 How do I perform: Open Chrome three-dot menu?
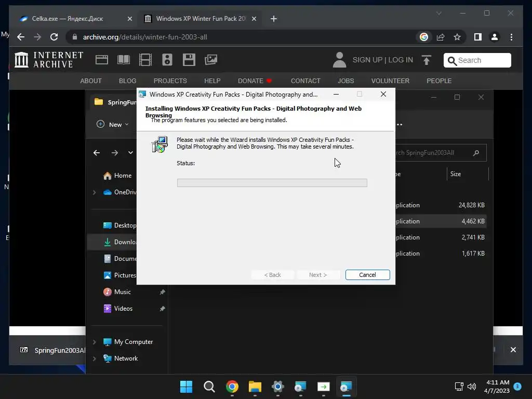click(511, 37)
